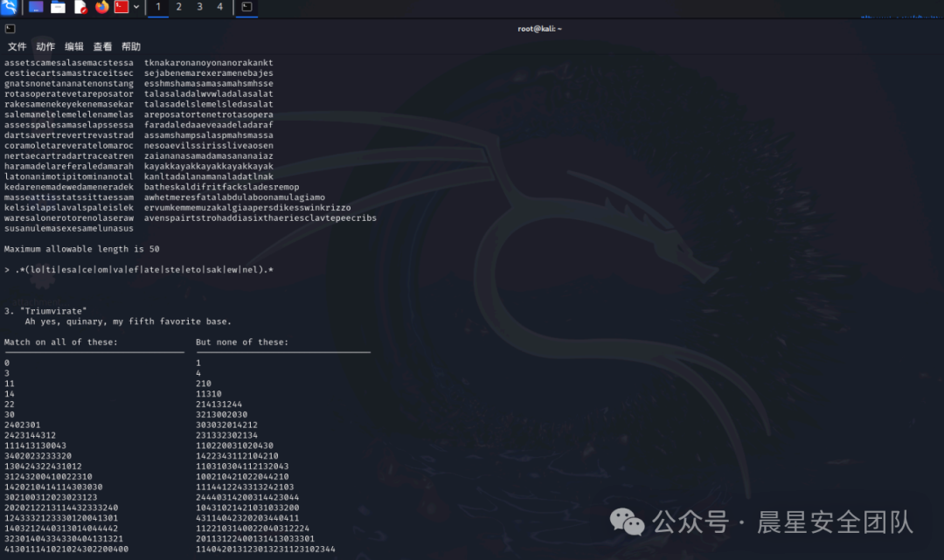Screen dimensions: 944x560
Task: Expand the terminal launcher dropdown arrow
Action: click(136, 7)
